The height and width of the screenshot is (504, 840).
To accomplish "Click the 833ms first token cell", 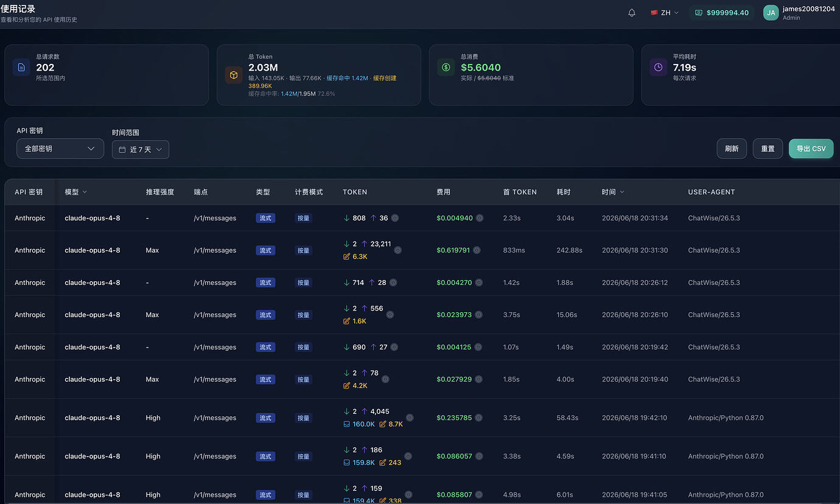I will click(x=514, y=250).
